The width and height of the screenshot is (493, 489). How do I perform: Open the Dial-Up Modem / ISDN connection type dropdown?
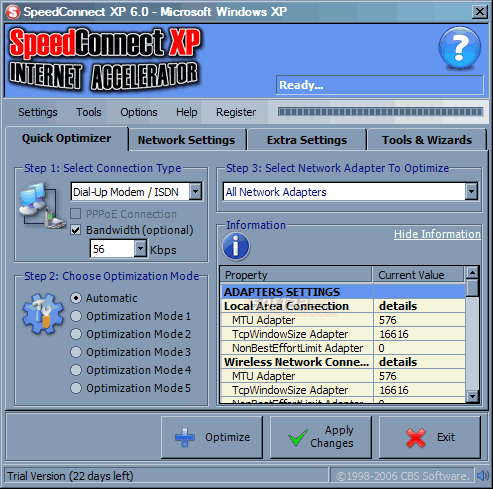(x=195, y=192)
